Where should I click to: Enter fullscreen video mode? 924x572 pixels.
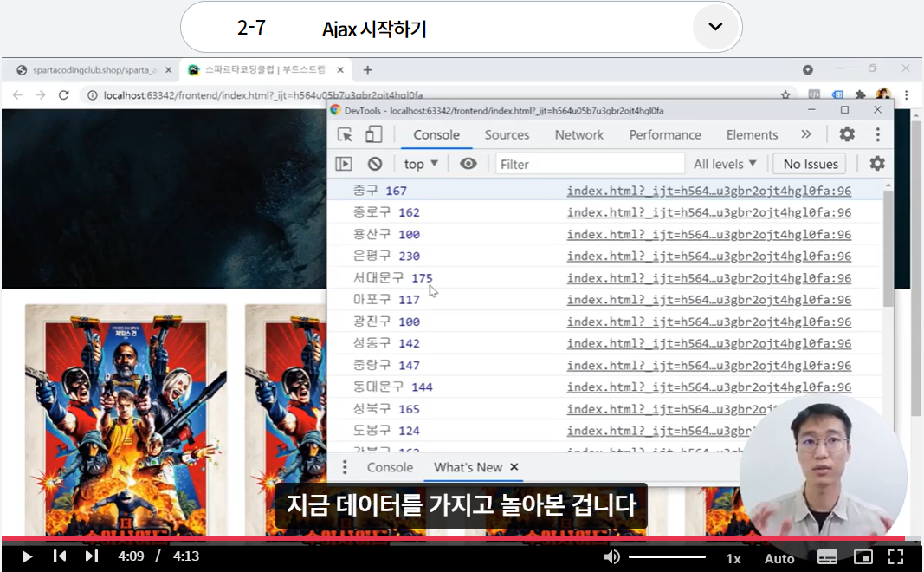click(895, 556)
